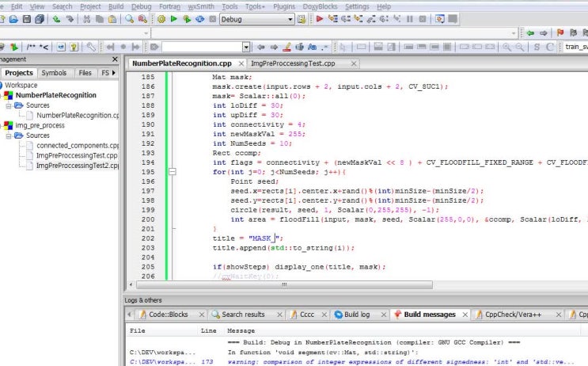Toggle highlight in incremental search
The height and width of the screenshot is (366, 588).
(286, 47)
